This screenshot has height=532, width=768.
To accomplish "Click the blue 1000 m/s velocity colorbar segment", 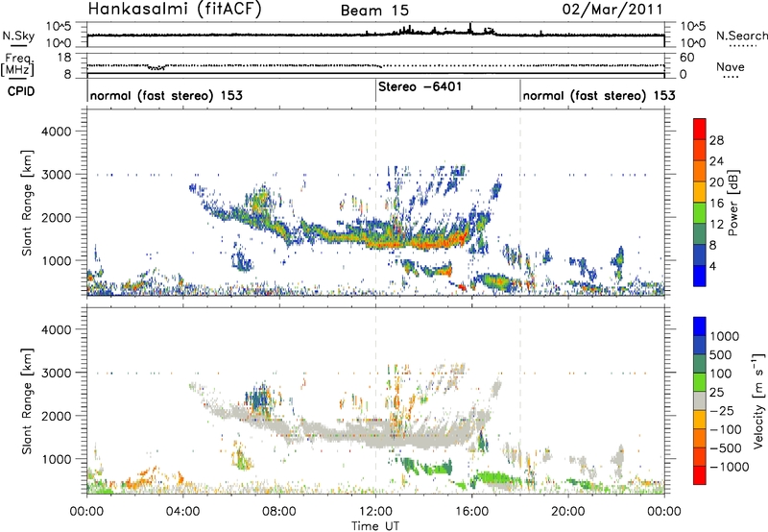I will (700, 326).
